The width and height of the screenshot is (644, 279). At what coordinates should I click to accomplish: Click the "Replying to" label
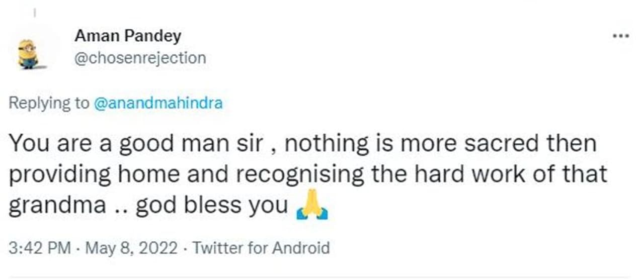[48, 103]
